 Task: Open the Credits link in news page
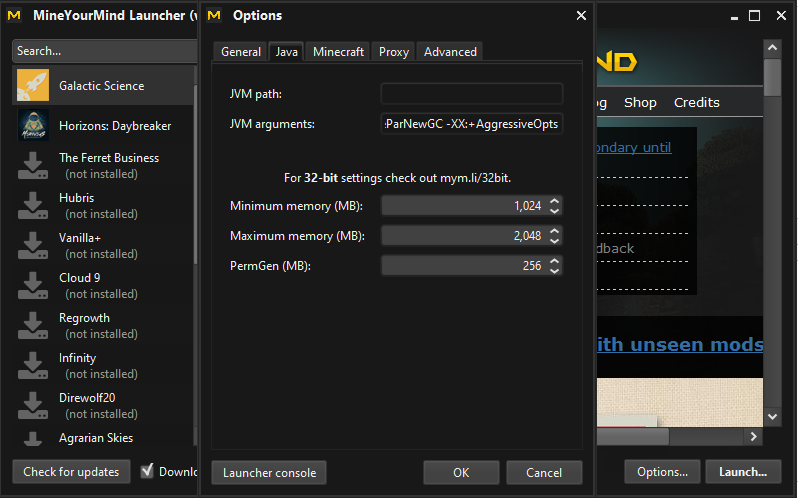pos(697,102)
